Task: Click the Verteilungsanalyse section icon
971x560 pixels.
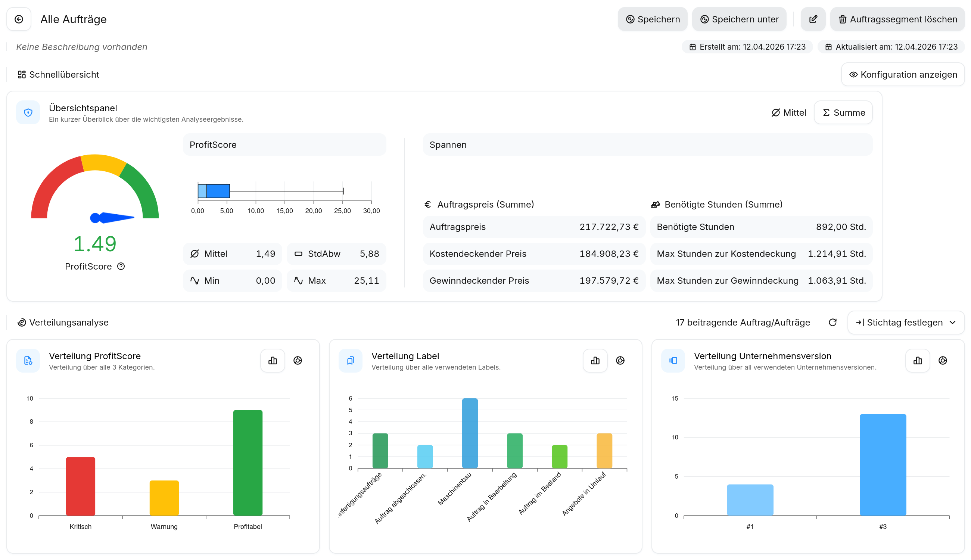Action: [x=22, y=322]
